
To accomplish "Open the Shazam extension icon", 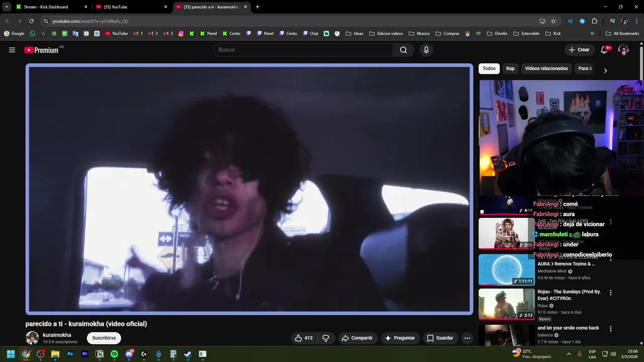I will pos(582,21).
